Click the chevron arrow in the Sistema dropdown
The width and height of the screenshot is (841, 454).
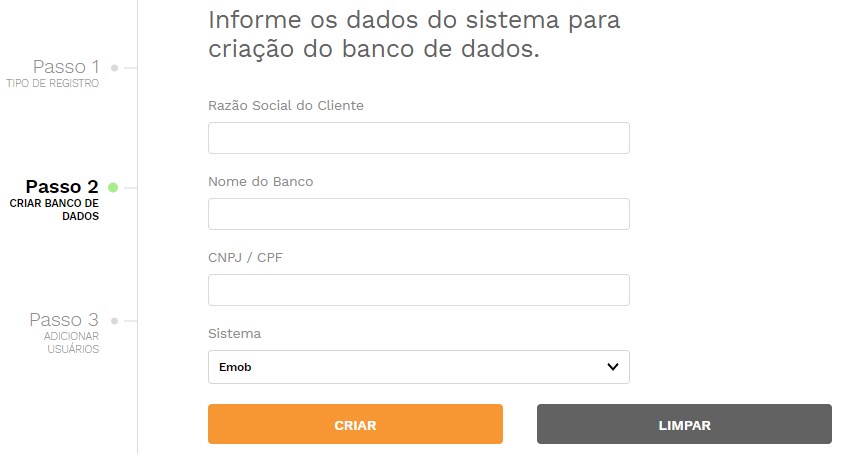[613, 367]
